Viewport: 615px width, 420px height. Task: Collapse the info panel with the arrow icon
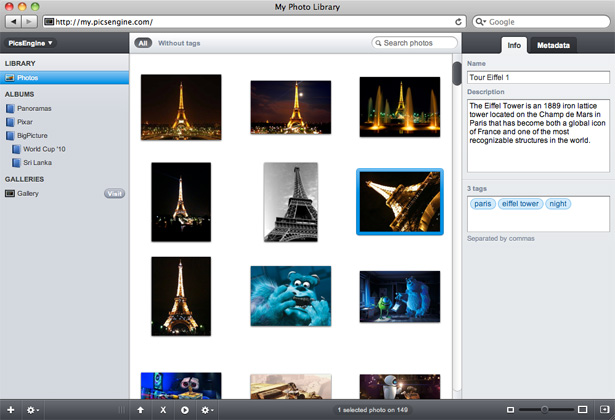604,409
